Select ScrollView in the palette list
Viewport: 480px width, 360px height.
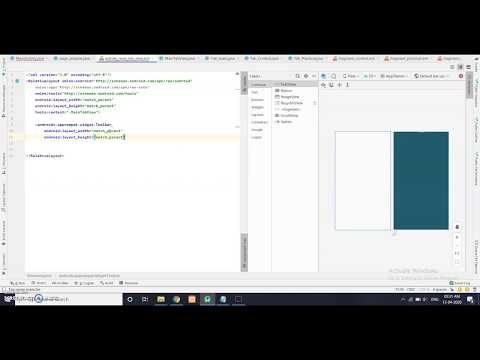295,115
